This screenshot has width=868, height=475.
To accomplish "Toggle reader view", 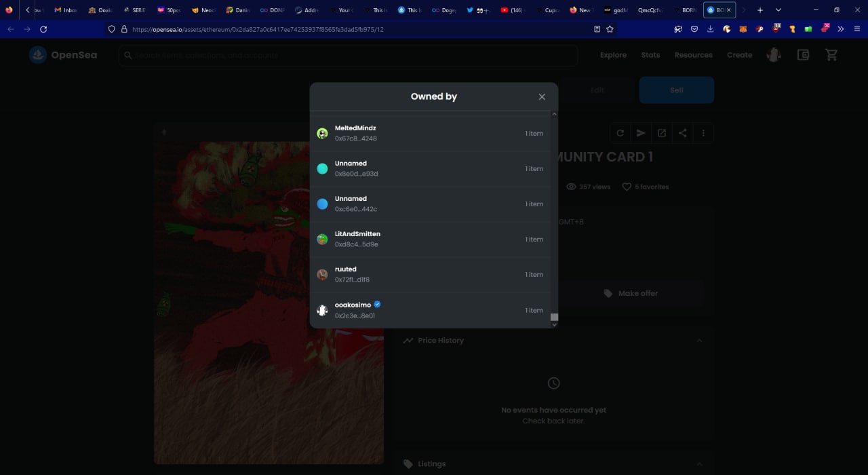I will [x=597, y=29].
